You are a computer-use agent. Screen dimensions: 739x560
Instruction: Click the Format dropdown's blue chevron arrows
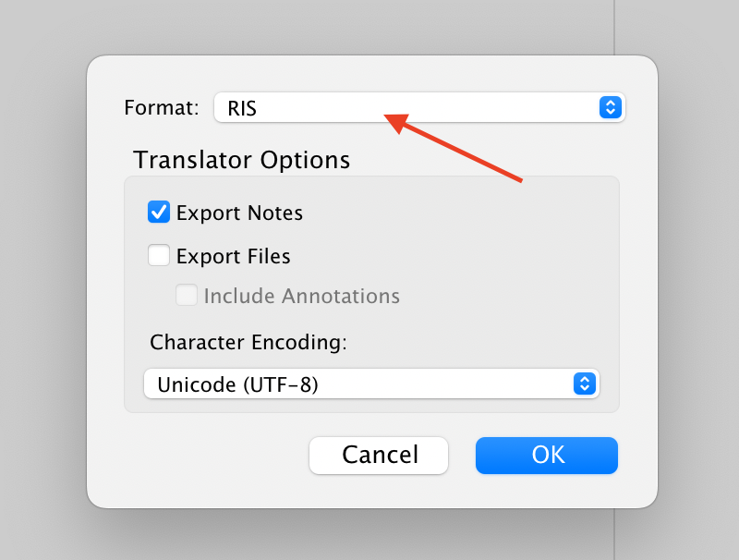(610, 107)
